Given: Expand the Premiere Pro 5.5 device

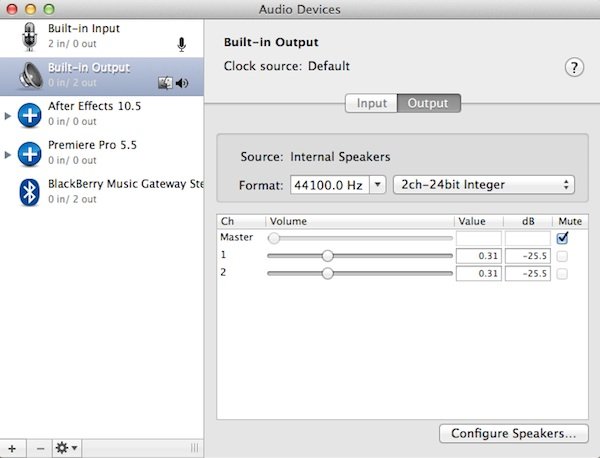Looking at the screenshot, I should tap(7, 155).
